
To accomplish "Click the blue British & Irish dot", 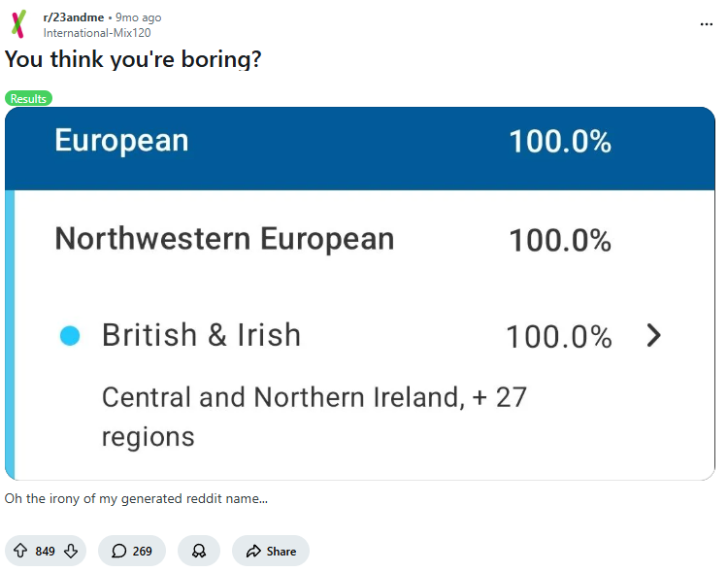I will click(69, 336).
